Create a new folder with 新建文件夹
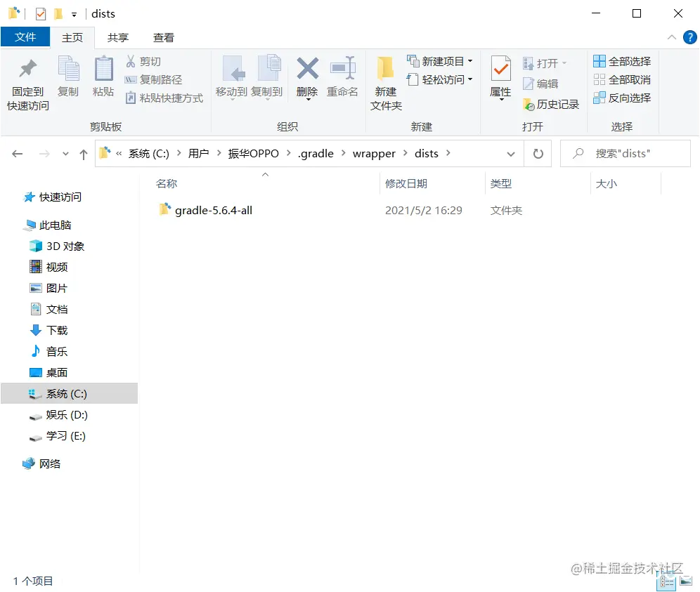Viewport: 700px width, 592px height. 385,79
